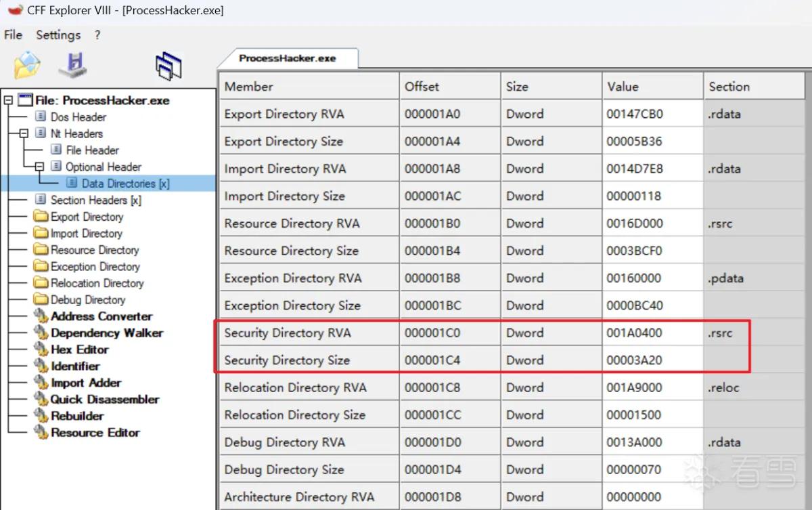The width and height of the screenshot is (812, 510).
Task: Click the Offset column header
Action: point(451,86)
